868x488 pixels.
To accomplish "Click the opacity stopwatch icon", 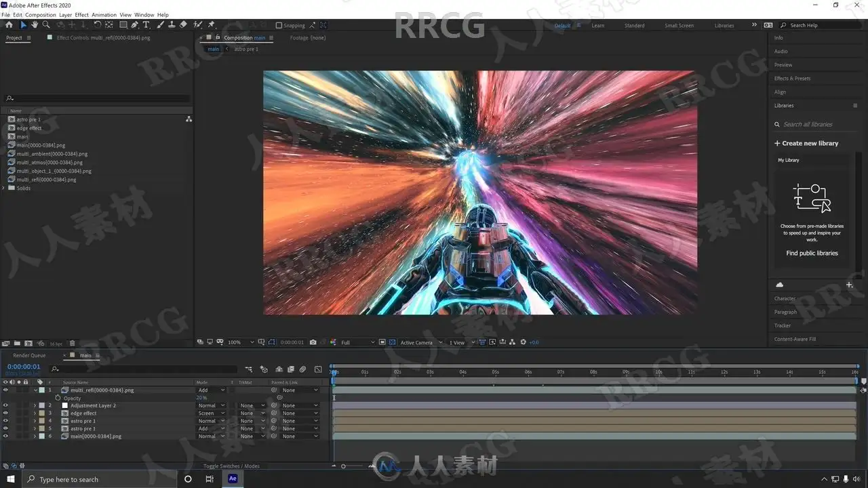I will 58,398.
